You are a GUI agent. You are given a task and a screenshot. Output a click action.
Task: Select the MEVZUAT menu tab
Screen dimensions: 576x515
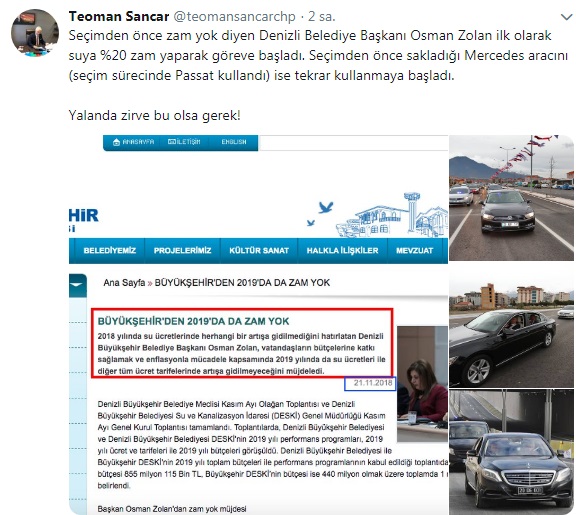click(x=414, y=251)
